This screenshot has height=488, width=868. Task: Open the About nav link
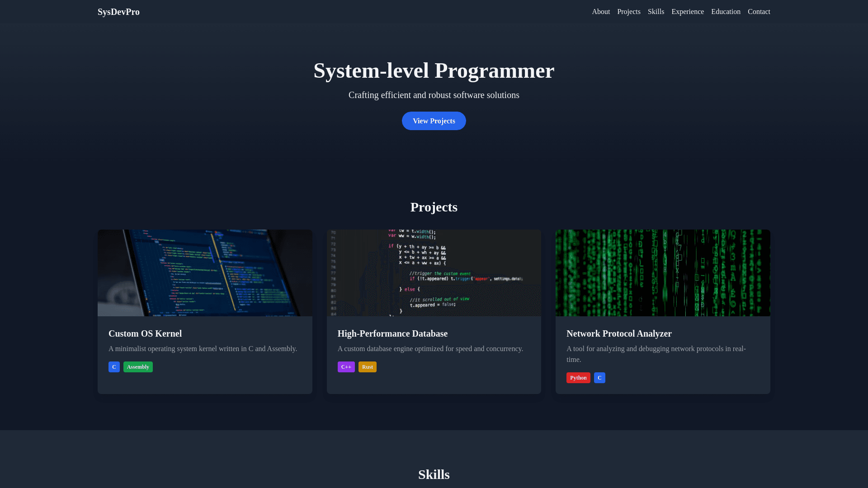601,12
